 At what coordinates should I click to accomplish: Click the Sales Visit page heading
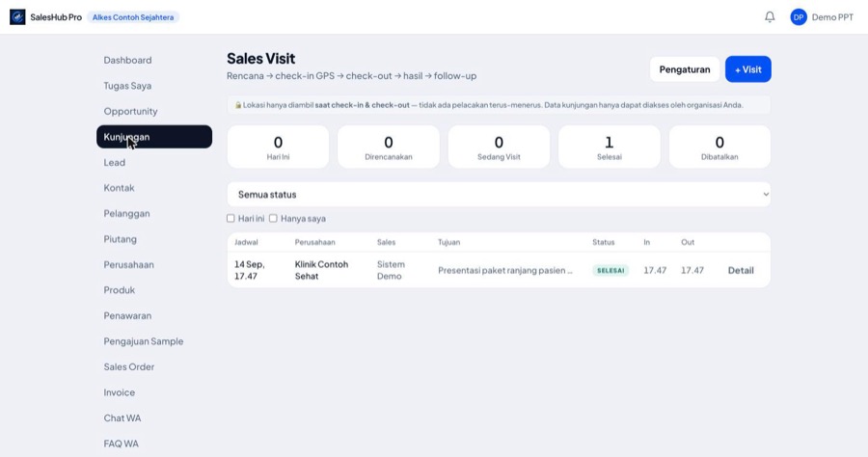click(260, 58)
